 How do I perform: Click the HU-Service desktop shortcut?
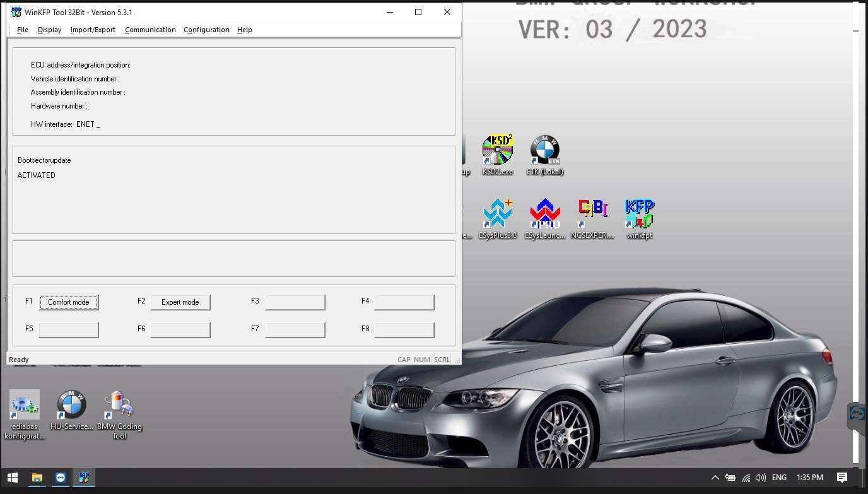tap(71, 411)
